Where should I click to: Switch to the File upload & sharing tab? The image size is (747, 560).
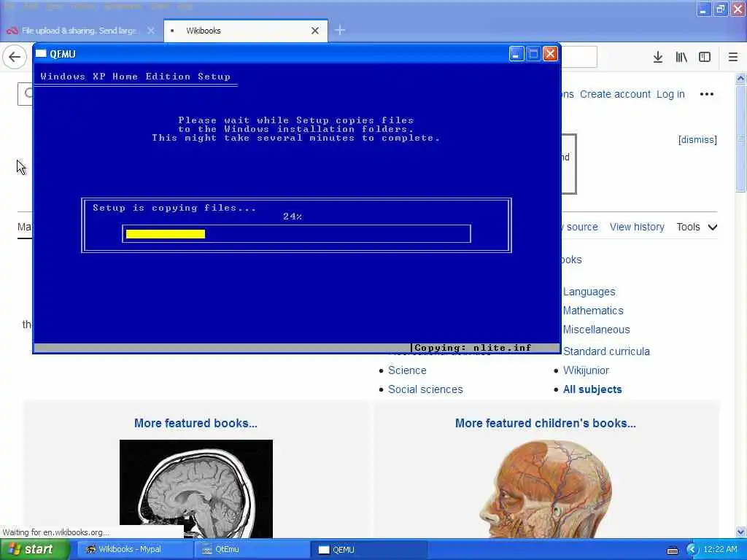pyautogui.click(x=79, y=31)
